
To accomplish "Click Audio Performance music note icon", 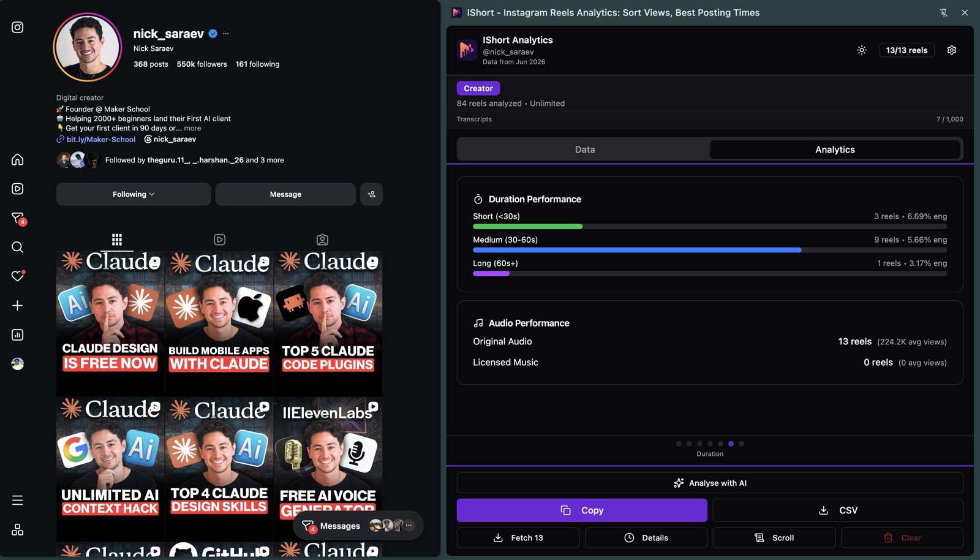I will pyautogui.click(x=478, y=323).
